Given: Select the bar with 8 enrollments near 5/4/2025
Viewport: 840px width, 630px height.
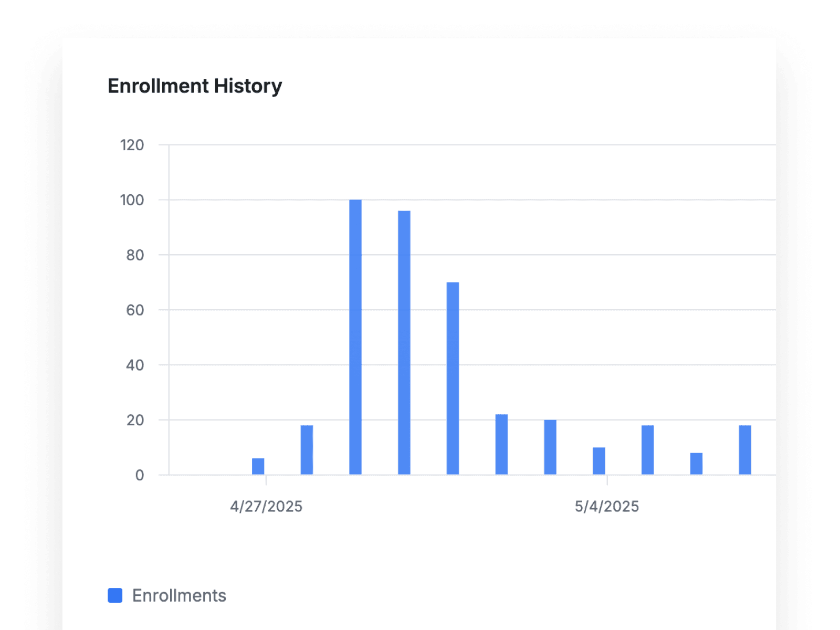Looking at the screenshot, I should click(696, 463).
